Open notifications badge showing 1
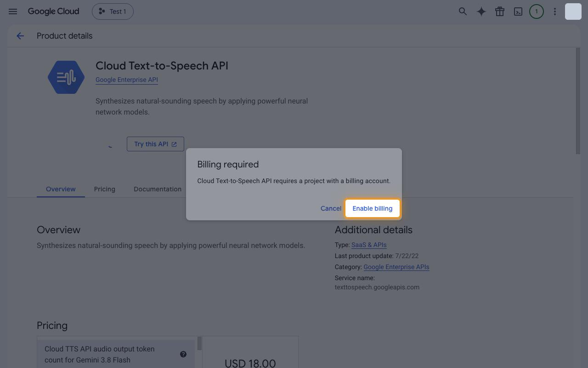Viewport: 588px width, 368px height. coord(536,11)
